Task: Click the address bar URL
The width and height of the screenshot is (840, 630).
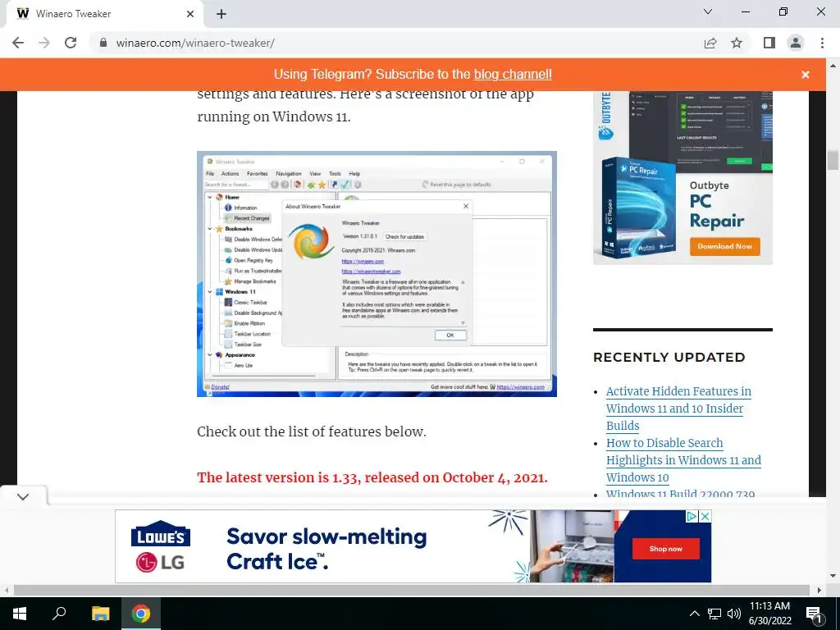Action: point(195,43)
